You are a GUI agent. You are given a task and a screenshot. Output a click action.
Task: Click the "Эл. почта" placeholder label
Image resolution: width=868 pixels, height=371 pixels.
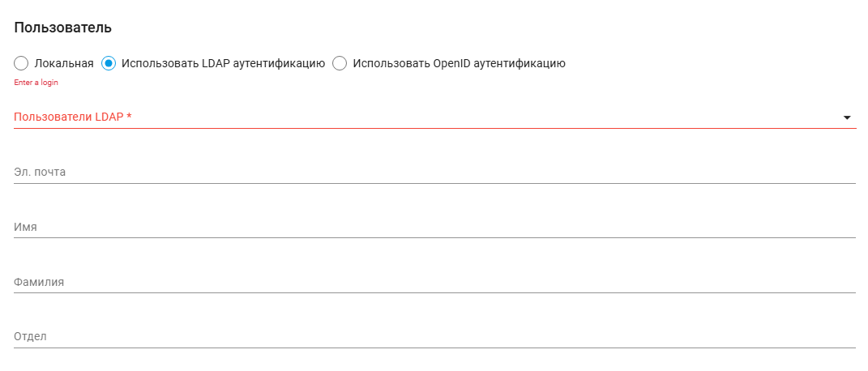[x=40, y=172]
